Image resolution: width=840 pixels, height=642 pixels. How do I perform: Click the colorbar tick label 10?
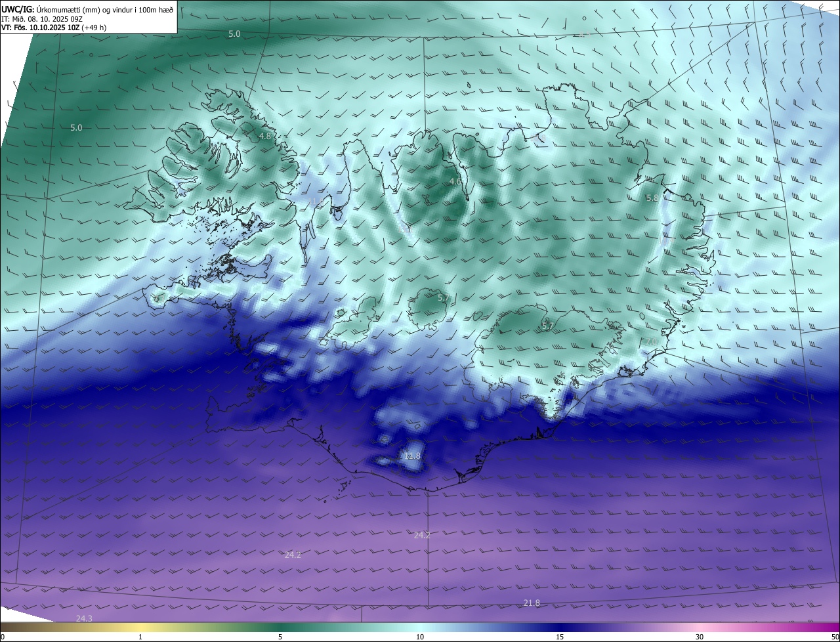point(420,637)
